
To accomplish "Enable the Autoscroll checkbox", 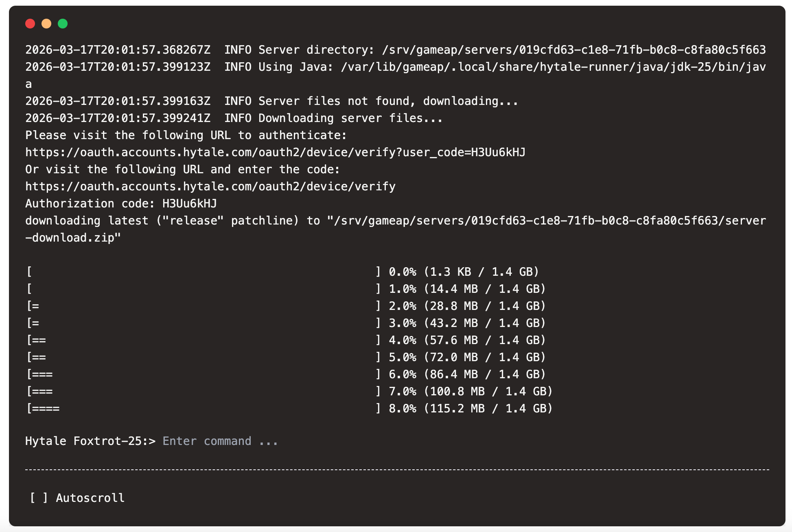I will [38, 498].
